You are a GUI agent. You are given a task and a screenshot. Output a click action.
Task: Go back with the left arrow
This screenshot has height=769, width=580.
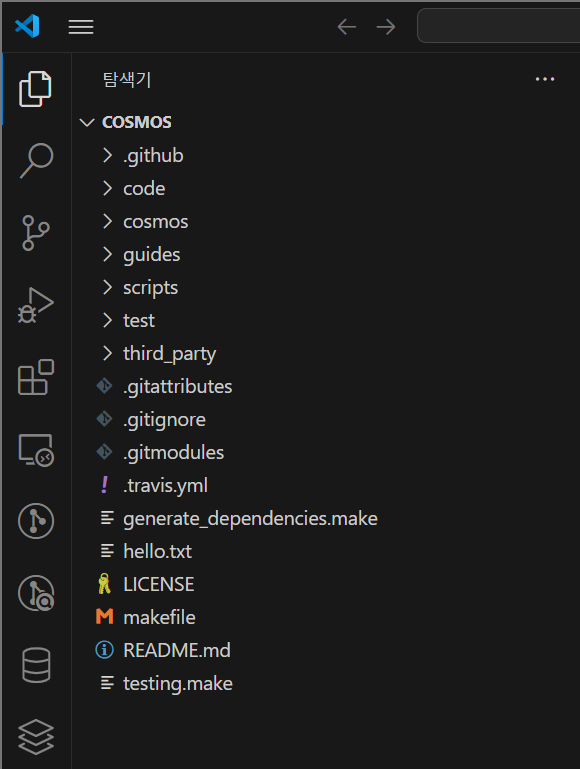point(347,26)
